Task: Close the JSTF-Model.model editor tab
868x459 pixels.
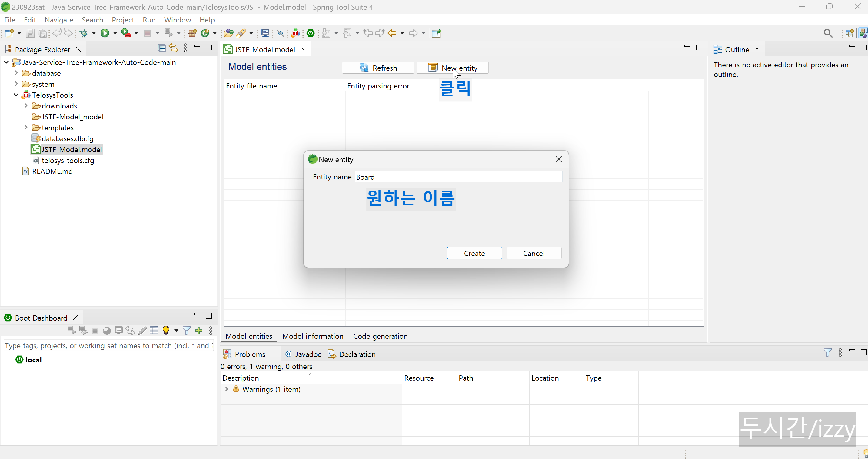Action: point(303,50)
